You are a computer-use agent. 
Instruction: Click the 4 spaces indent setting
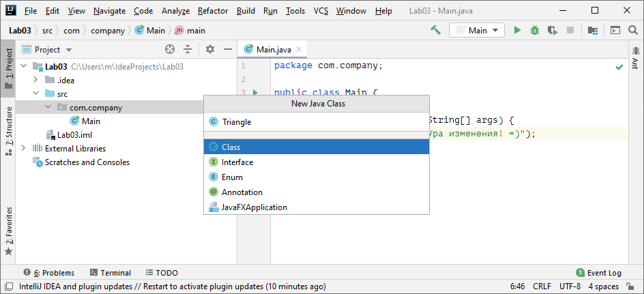tap(603, 286)
